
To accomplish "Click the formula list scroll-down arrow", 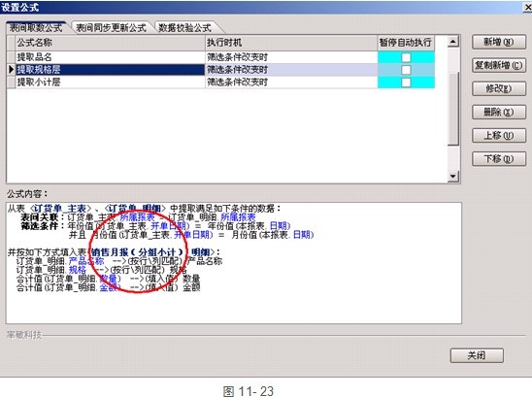I will 453,176.
